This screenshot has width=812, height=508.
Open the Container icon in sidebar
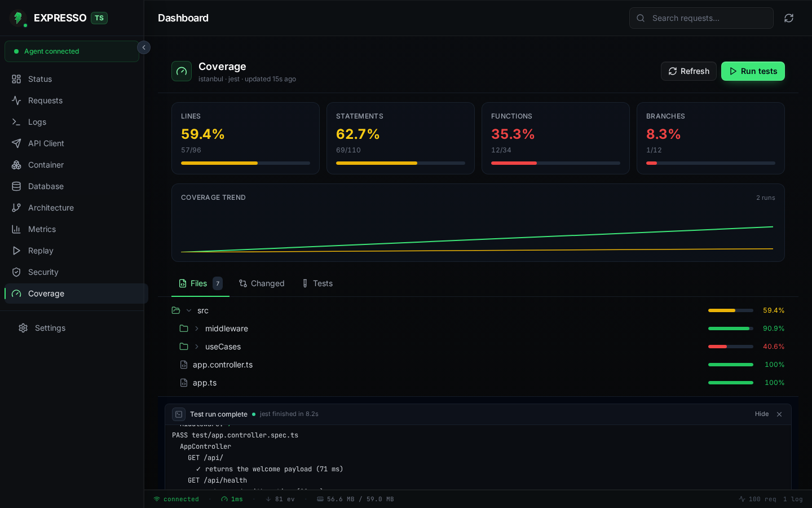coord(16,165)
